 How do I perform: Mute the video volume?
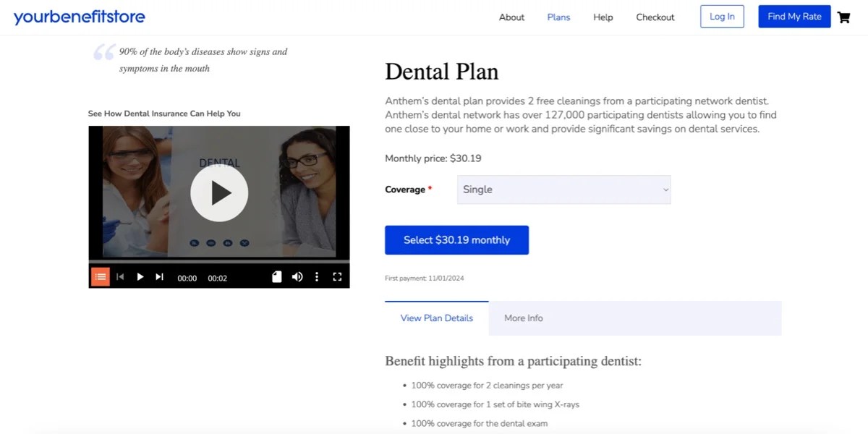coord(297,276)
